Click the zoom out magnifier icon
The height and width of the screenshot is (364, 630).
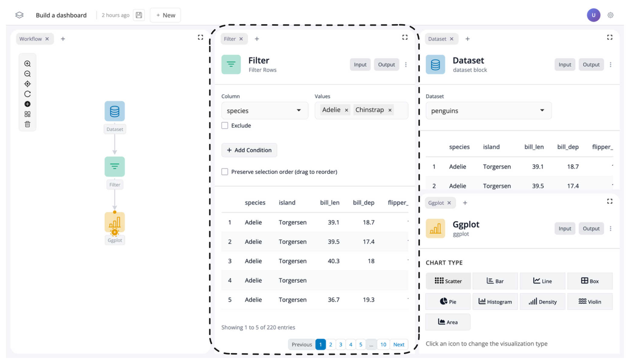pyautogui.click(x=28, y=74)
